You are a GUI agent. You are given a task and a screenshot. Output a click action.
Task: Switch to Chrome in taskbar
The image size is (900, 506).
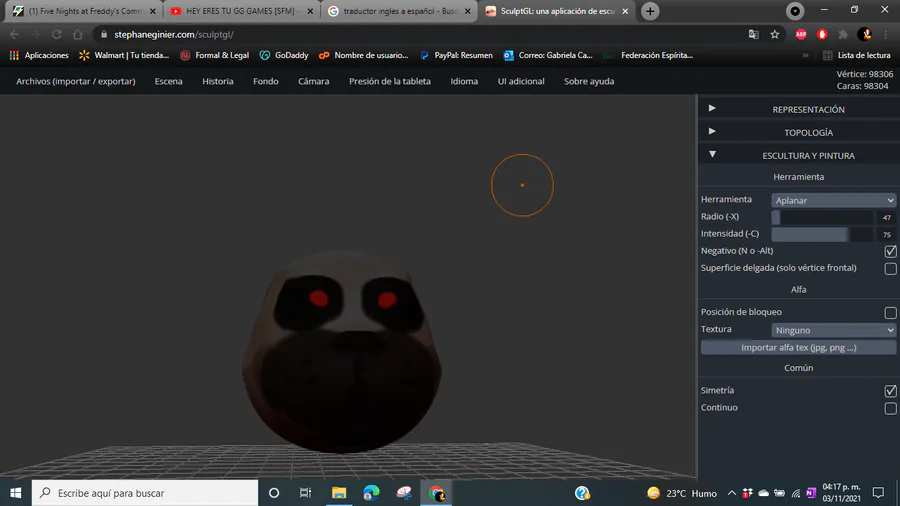click(436, 493)
